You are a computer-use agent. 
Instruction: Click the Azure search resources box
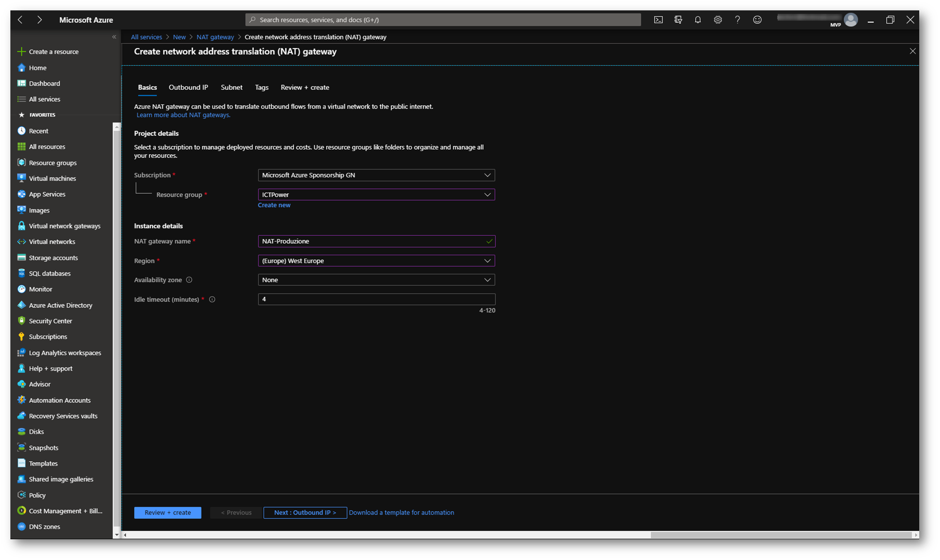[443, 20]
